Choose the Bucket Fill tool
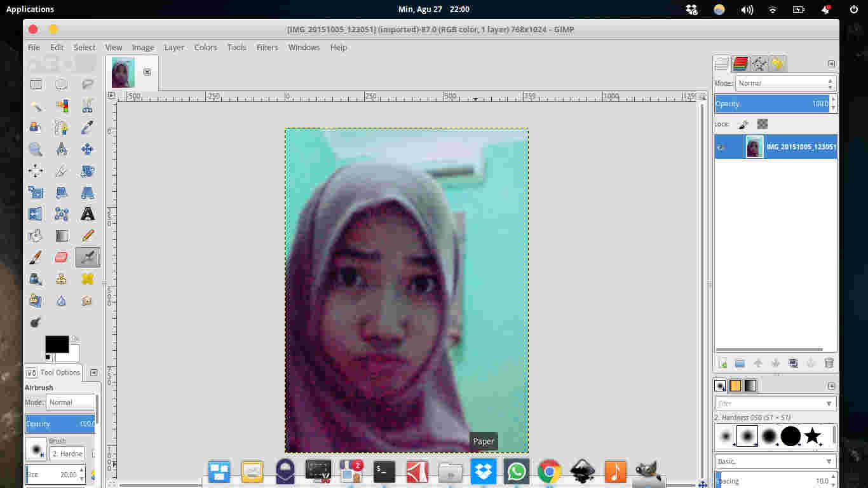This screenshot has width=868, height=488. point(36,235)
